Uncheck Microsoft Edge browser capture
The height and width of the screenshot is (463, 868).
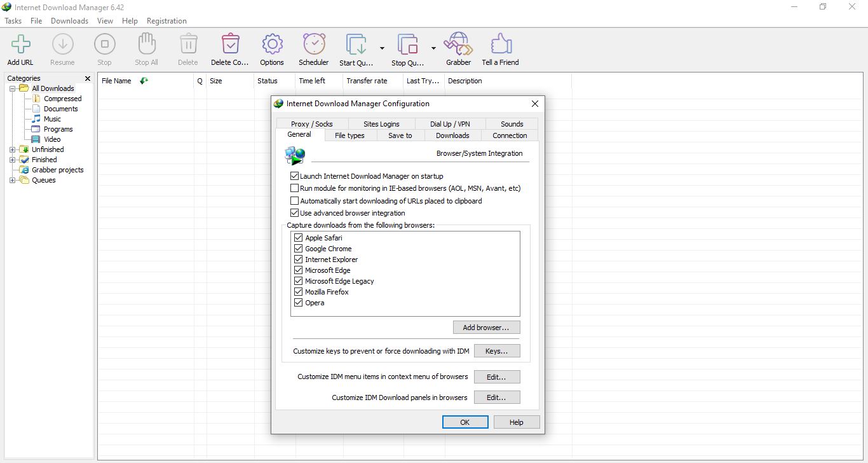pos(298,270)
